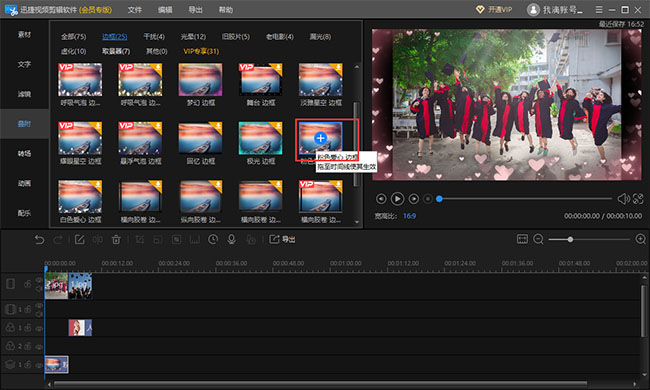The height and width of the screenshot is (390, 650).
Task: Switch to the 文字 sidebar tab
Action: point(24,64)
